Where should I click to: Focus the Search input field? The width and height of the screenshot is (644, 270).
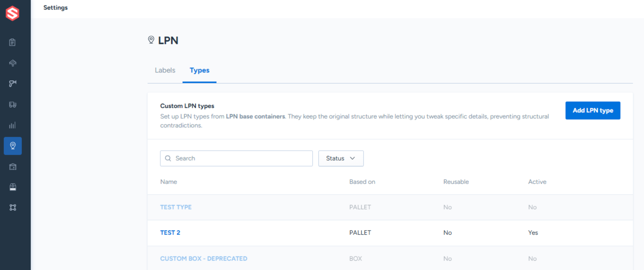[236, 158]
